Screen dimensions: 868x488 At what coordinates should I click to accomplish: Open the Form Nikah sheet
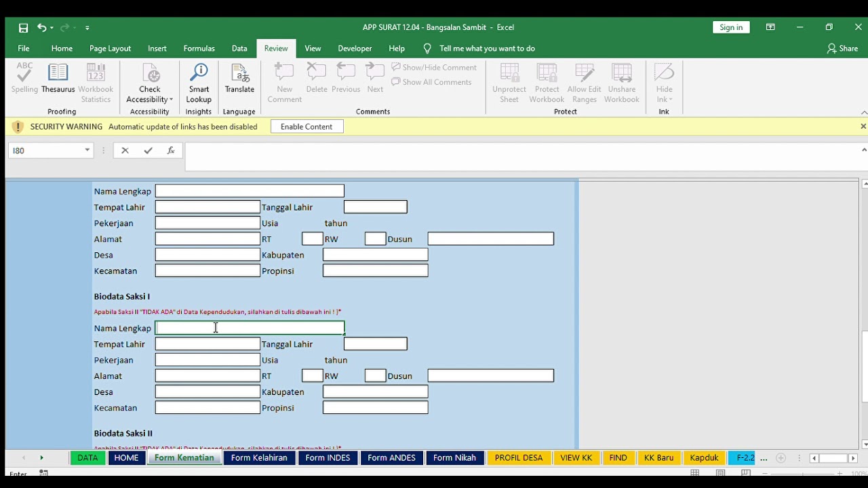[x=454, y=458]
